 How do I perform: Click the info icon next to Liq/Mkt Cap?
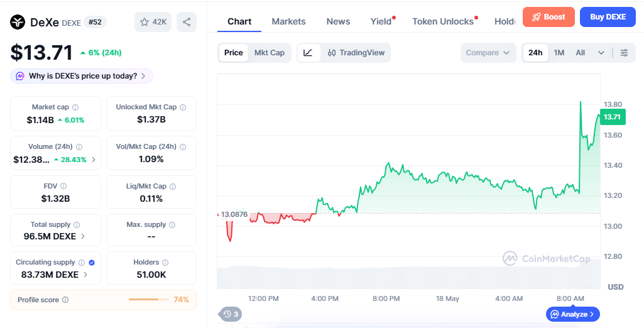click(x=173, y=187)
